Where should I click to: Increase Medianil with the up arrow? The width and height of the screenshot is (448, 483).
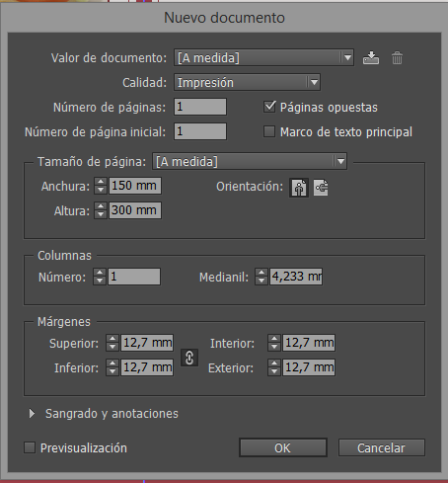click(261, 273)
